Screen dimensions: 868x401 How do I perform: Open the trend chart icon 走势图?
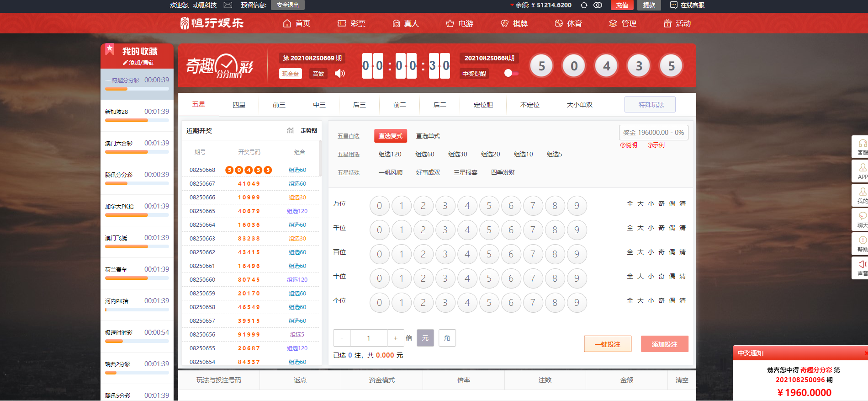point(290,131)
